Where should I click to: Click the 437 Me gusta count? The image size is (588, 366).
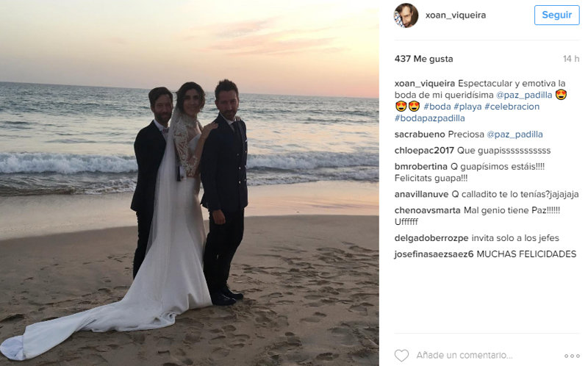point(424,59)
